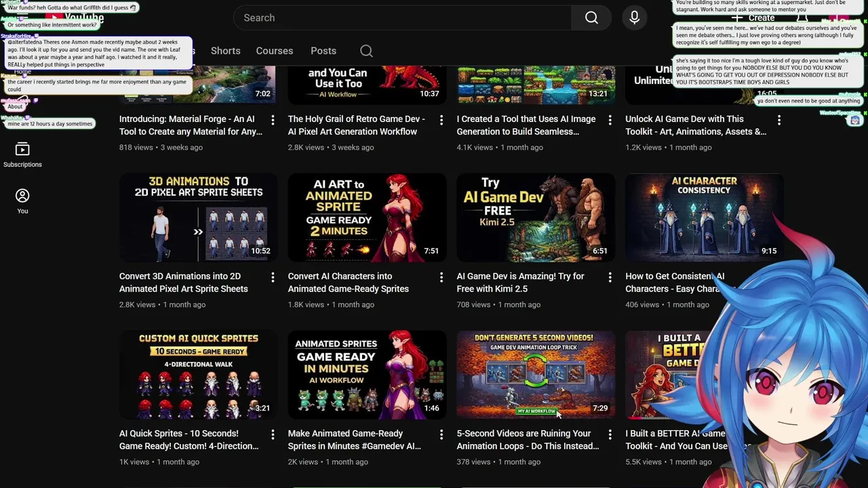Open title '5-Second Videos are Ruining Your Animation Loops'
The image size is (868, 488).
(528, 440)
